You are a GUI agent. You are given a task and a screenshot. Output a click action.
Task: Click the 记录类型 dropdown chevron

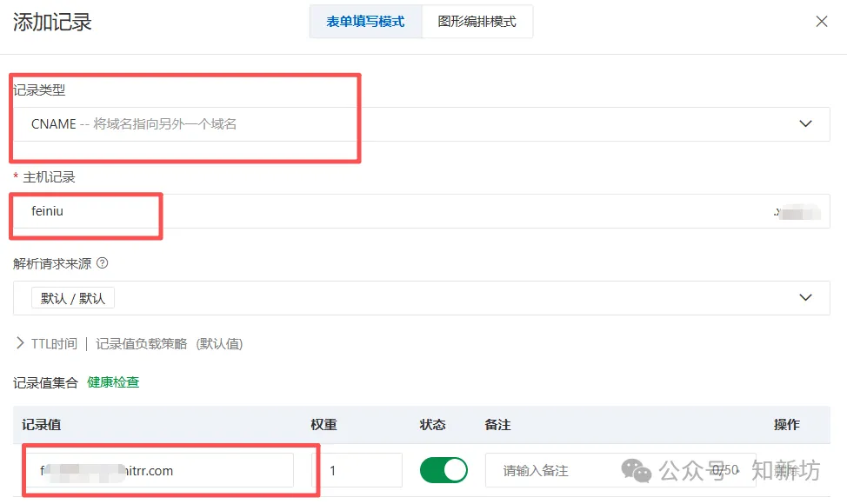pos(805,123)
